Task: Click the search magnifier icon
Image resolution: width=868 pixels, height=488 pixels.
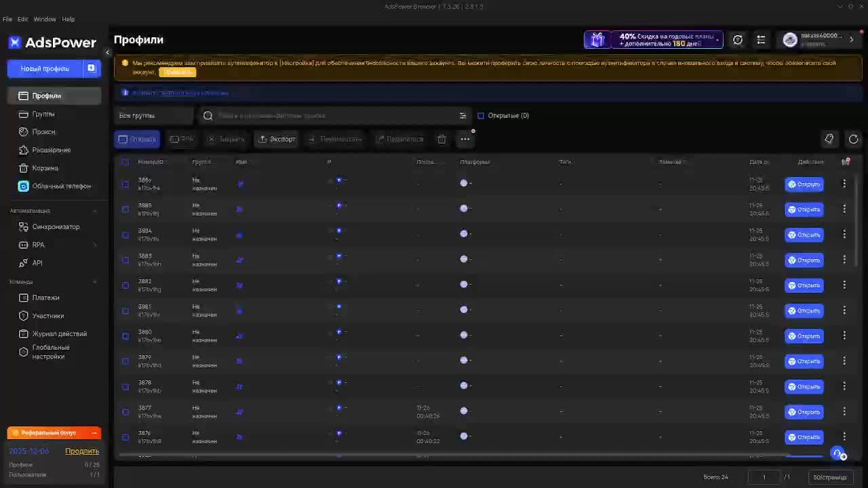Action: 208,116
